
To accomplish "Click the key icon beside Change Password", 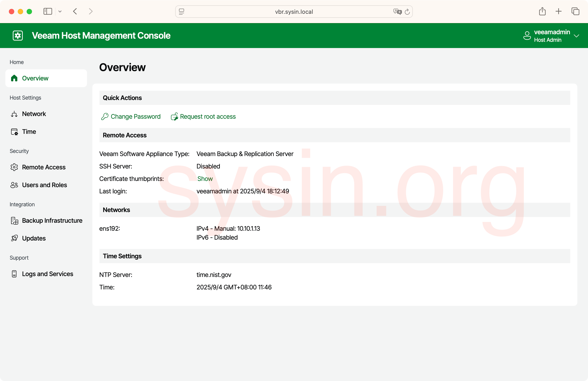I will (x=105, y=116).
